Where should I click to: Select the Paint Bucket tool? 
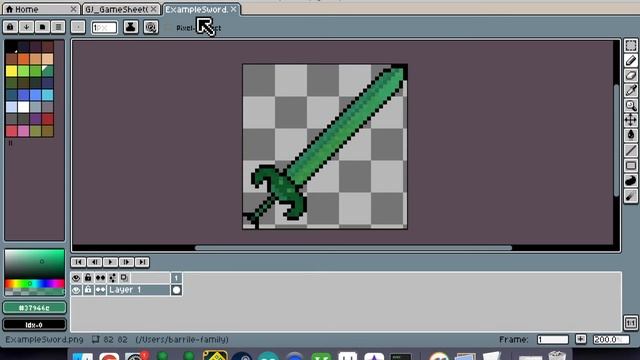coord(631,136)
